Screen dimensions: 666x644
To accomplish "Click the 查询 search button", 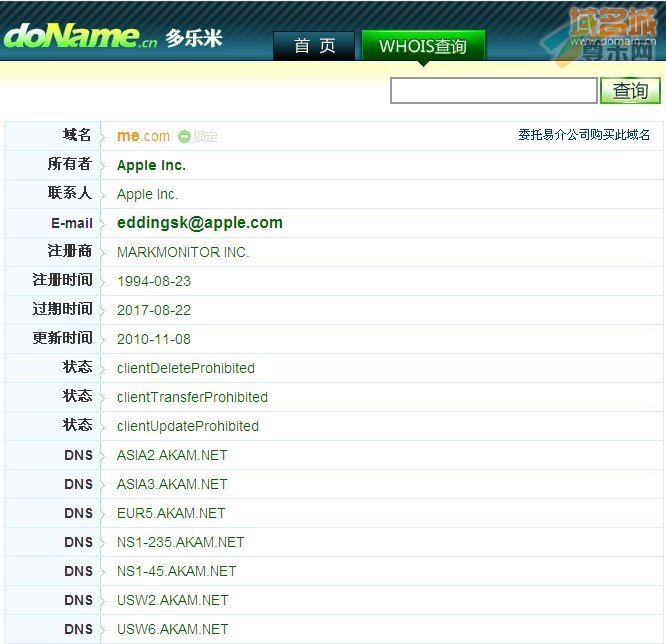I will pos(630,90).
